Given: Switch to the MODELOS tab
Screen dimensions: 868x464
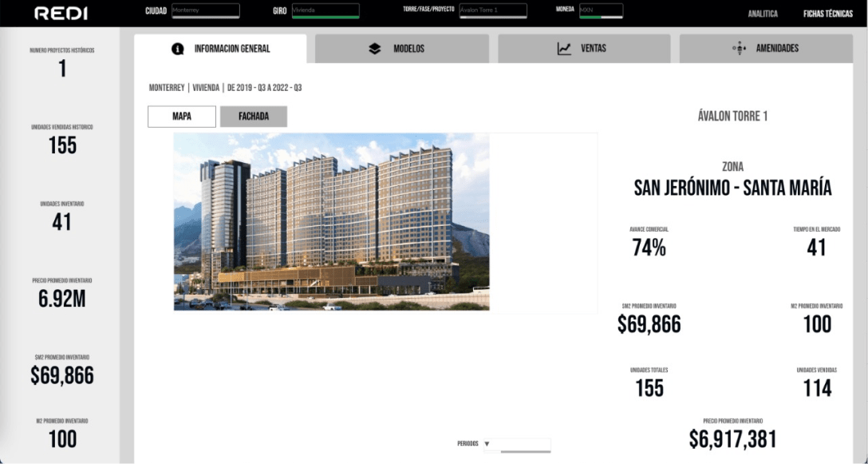Looking at the screenshot, I should click(402, 49).
